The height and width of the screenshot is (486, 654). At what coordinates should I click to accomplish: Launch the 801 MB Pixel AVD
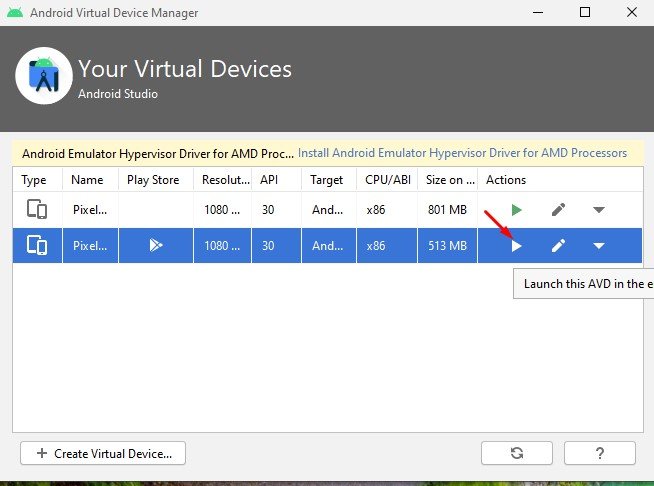[516, 210]
